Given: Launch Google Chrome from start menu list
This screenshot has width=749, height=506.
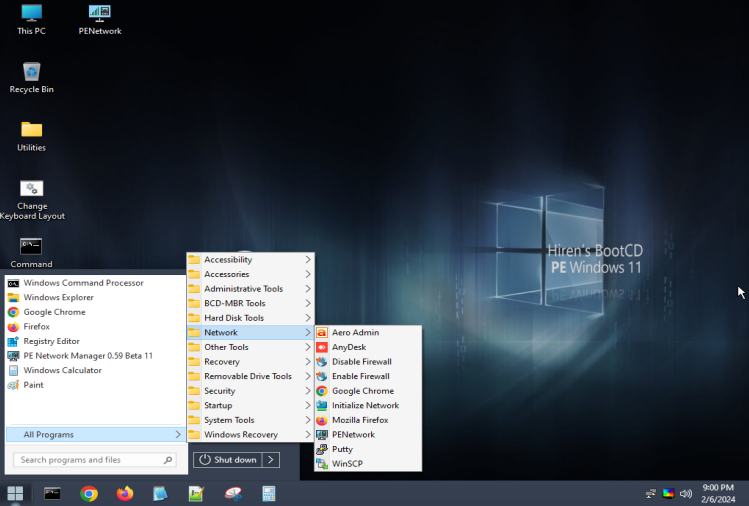Looking at the screenshot, I should (96, 312).
